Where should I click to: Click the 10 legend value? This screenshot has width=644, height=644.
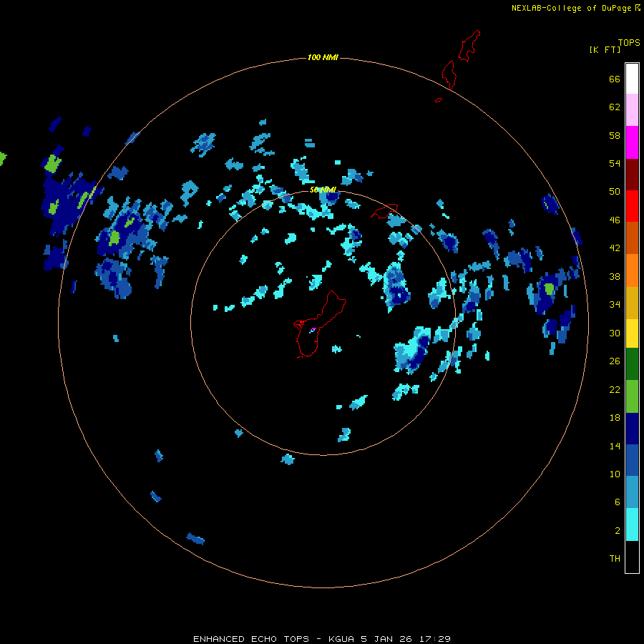[615, 474]
